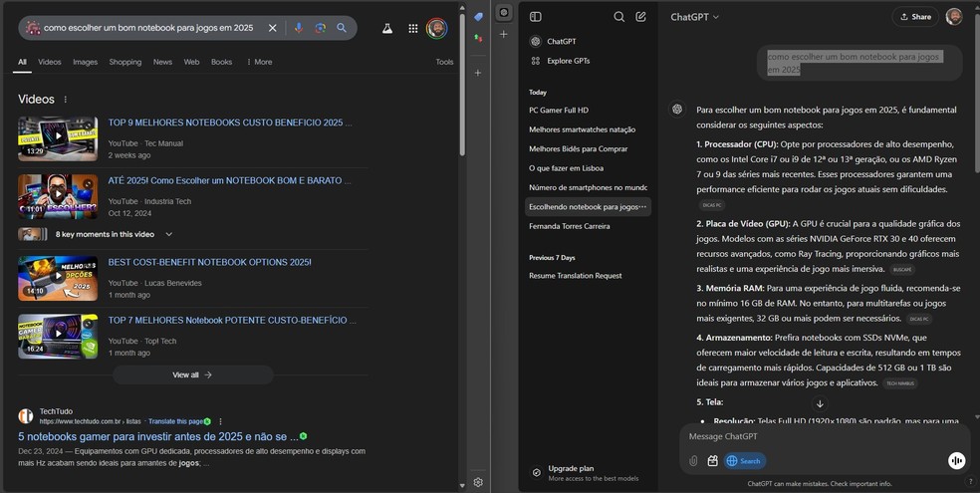980x493 pixels.
Task: Open the Google apps grid
Action: point(413,28)
